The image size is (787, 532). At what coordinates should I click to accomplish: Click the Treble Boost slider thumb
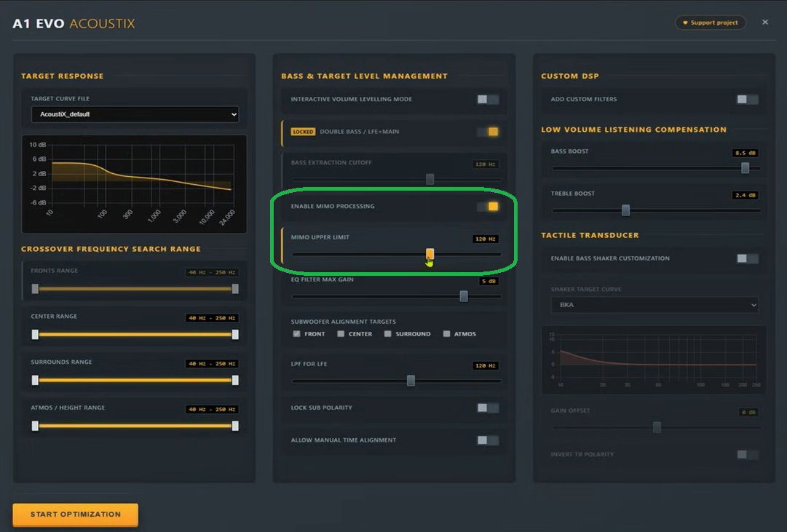click(625, 210)
